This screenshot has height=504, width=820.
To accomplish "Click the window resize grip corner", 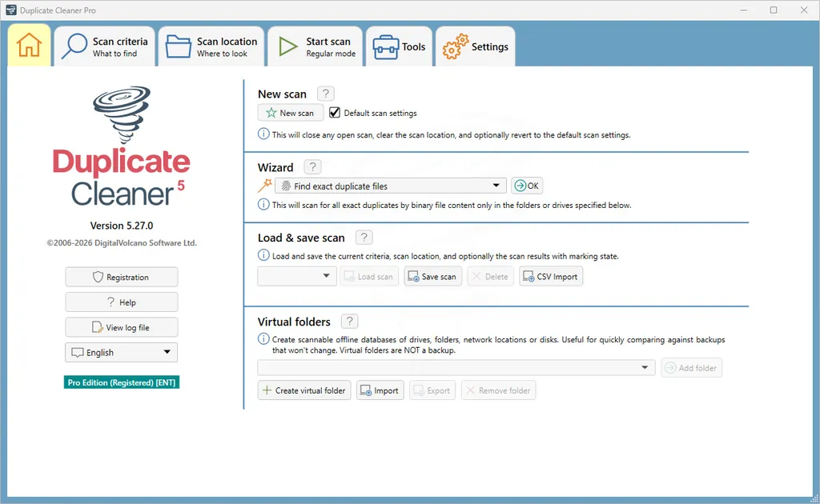I will coord(814,498).
